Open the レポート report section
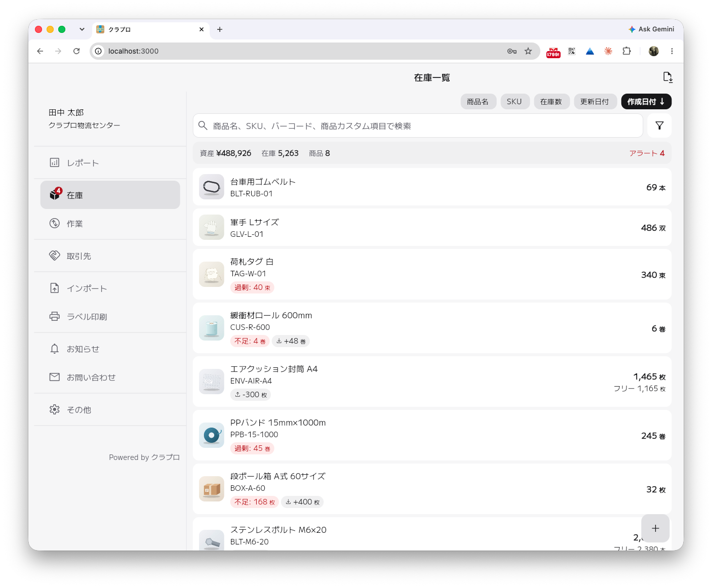Screen dimensions: 712x588 pyautogui.click(x=110, y=163)
